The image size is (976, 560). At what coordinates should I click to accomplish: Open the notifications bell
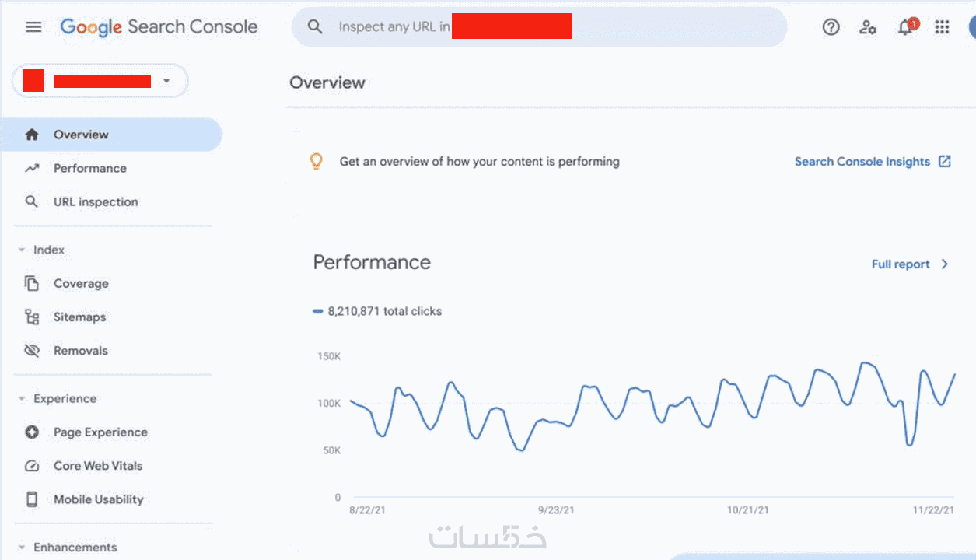[x=904, y=27]
